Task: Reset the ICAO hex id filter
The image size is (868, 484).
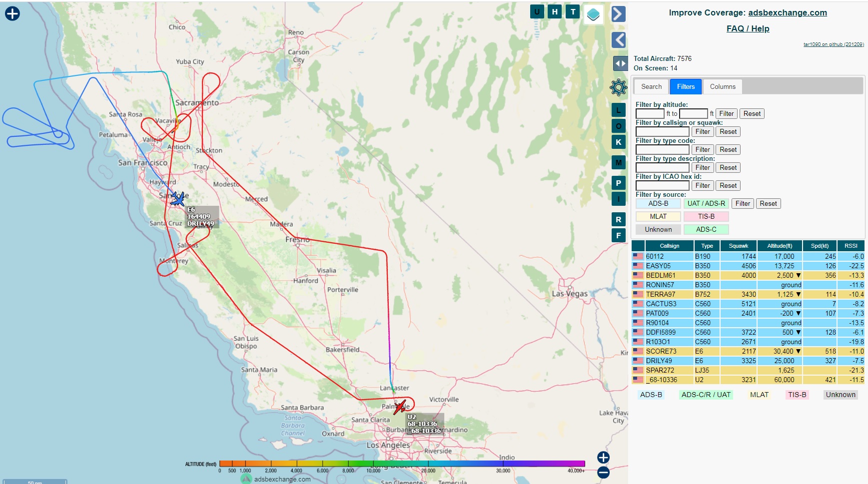Action: tap(728, 186)
